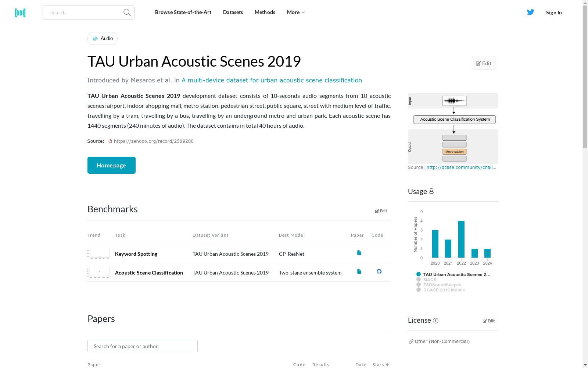Click the link icon beside Other (Non-Commercial)
The height and width of the screenshot is (368, 588).
point(410,341)
